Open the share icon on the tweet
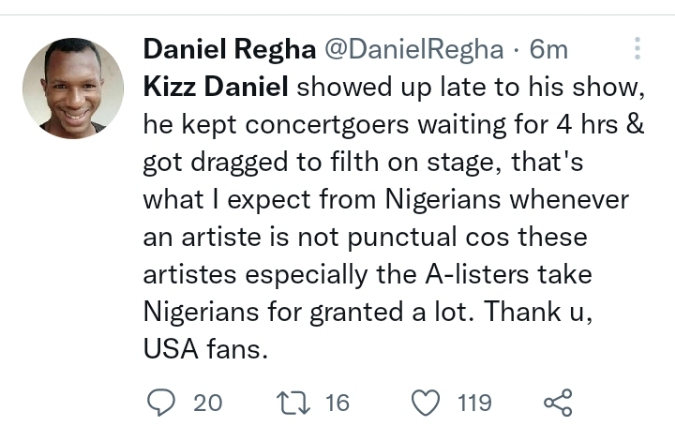675x433 pixels. click(556, 403)
